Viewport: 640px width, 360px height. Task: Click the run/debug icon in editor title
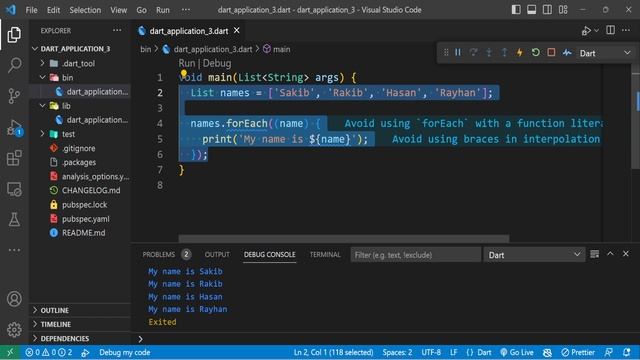[x=586, y=31]
